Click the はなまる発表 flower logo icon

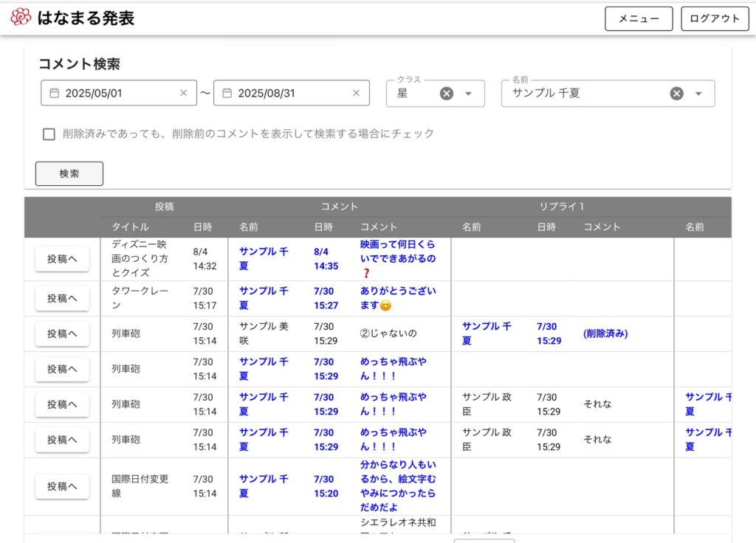pyautogui.click(x=21, y=18)
